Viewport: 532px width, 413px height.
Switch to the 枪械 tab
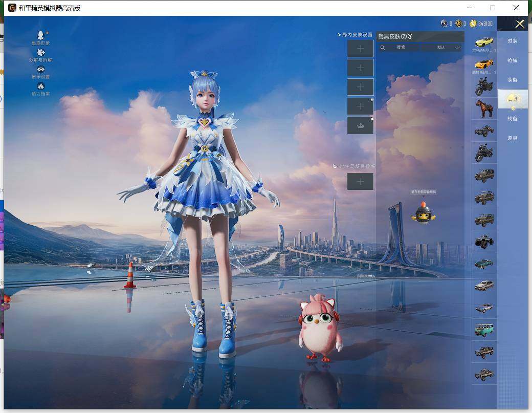513,60
